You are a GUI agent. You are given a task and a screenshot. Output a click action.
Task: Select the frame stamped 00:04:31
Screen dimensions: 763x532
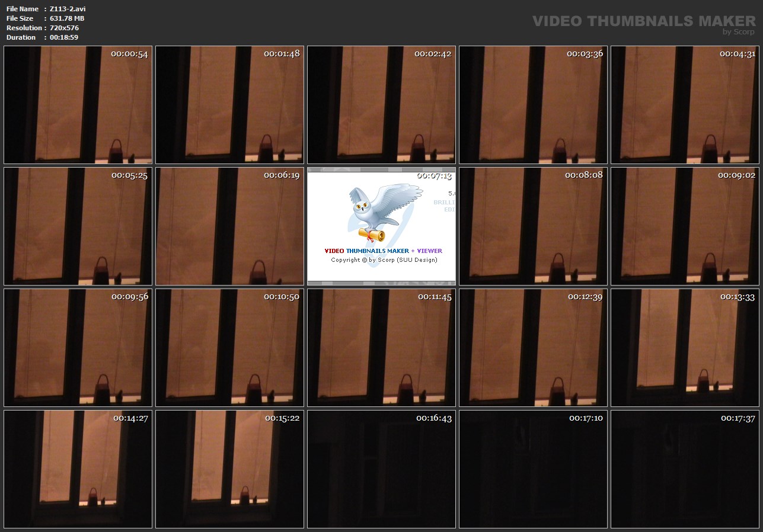click(685, 105)
